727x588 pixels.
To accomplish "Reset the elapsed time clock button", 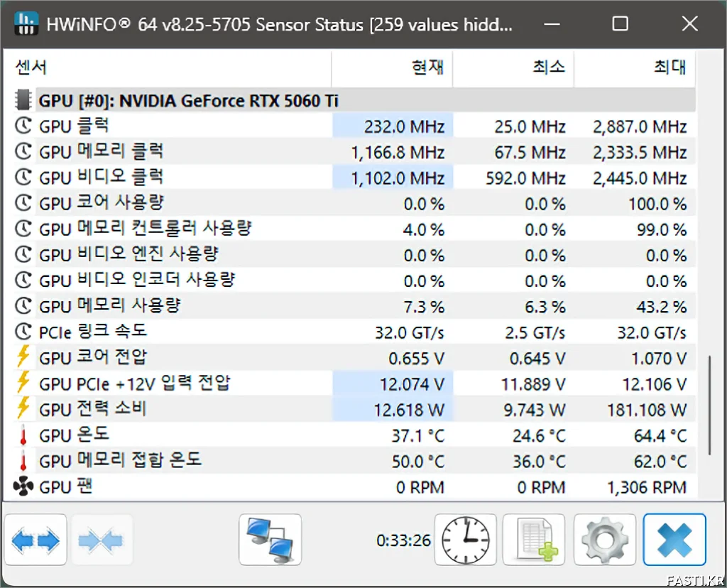I will [x=465, y=540].
